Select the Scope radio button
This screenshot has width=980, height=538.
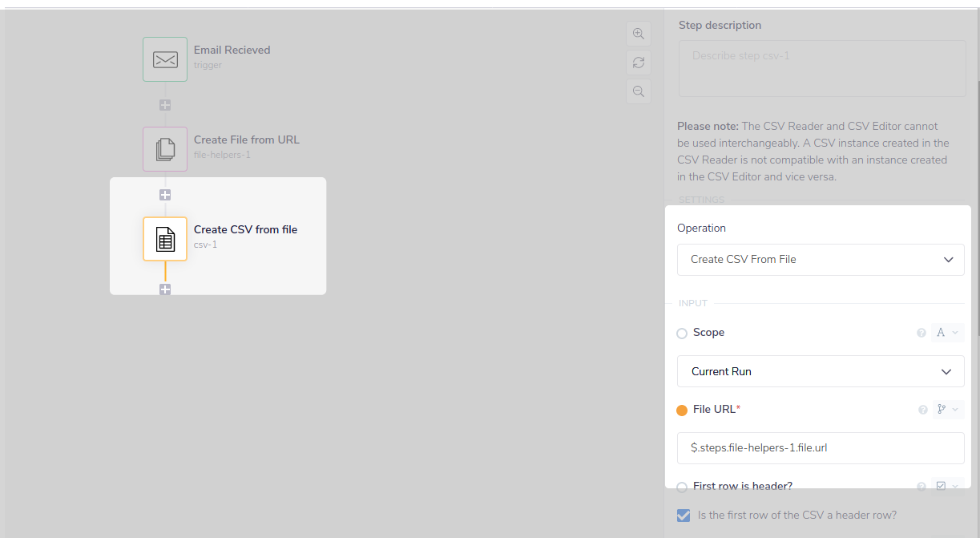[x=681, y=333]
